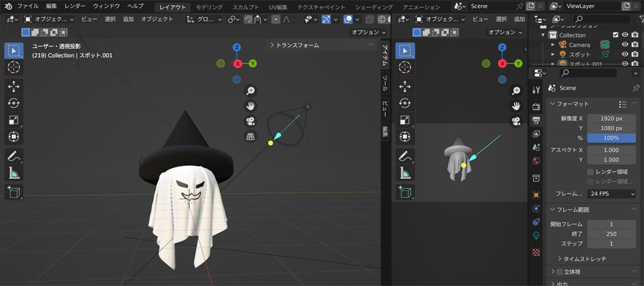Open the レンダー menu
This screenshot has width=644, height=286.
[x=74, y=6]
